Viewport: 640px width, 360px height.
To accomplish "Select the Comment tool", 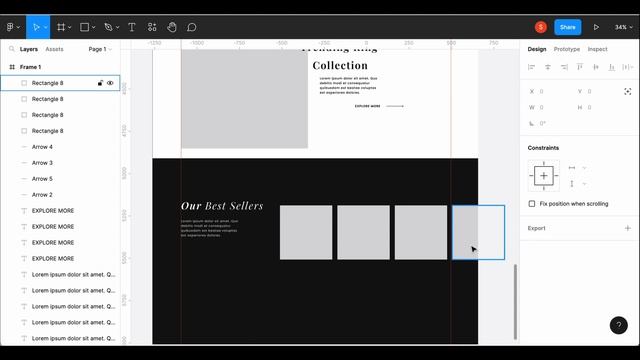I will click(x=191, y=27).
